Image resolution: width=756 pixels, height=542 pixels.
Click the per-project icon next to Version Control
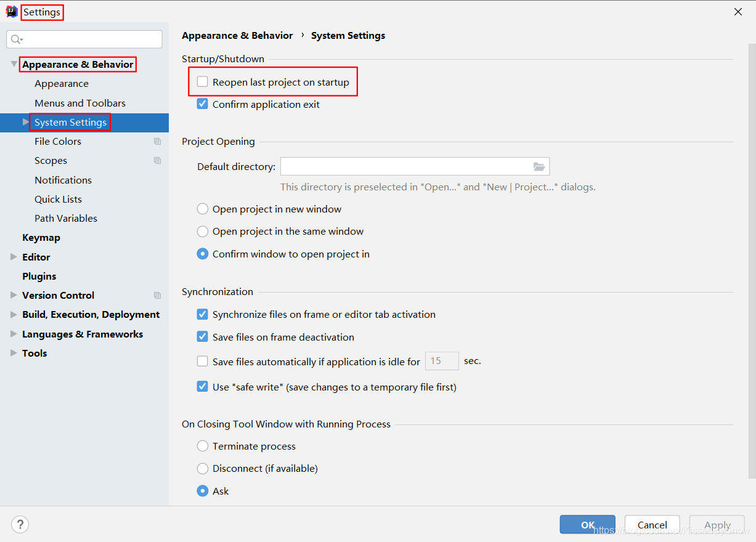(x=157, y=296)
